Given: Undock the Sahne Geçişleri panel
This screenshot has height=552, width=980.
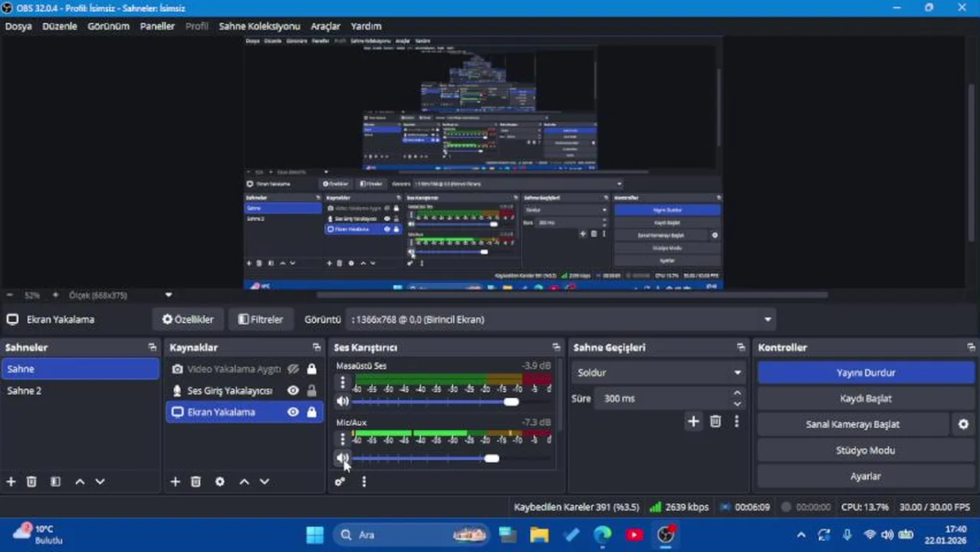Looking at the screenshot, I should pyautogui.click(x=740, y=347).
